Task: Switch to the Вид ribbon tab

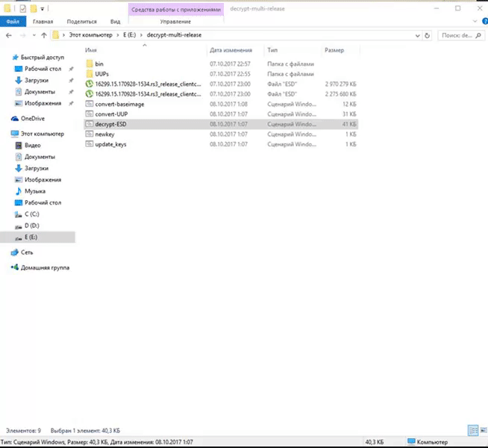Action: tap(115, 22)
